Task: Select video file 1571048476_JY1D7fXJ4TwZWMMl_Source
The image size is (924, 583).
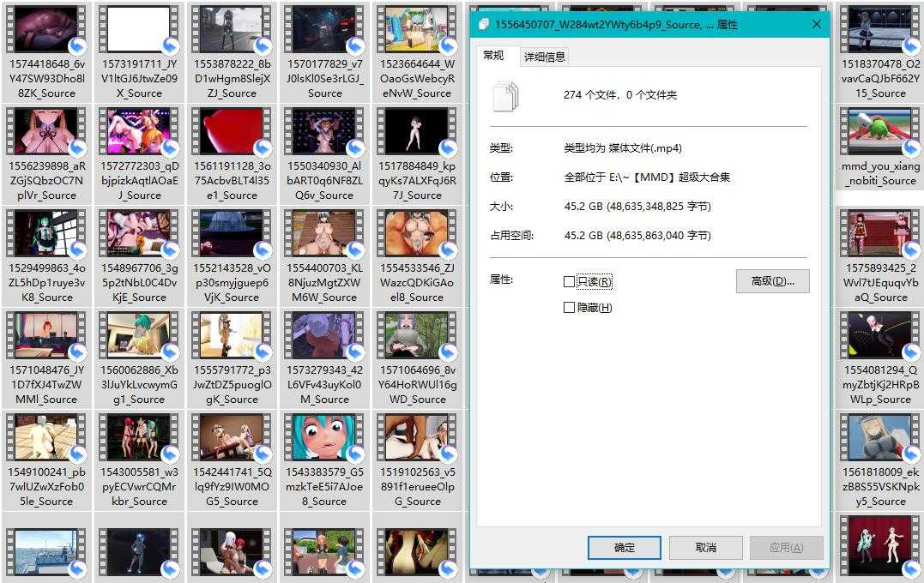Action: [x=46, y=358]
